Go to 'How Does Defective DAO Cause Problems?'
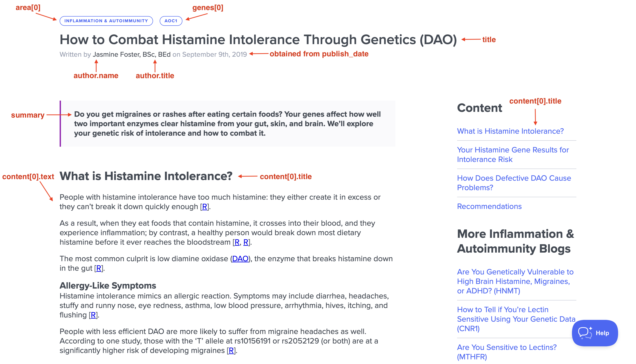Viewport: 636px width, 364px height. tap(514, 183)
